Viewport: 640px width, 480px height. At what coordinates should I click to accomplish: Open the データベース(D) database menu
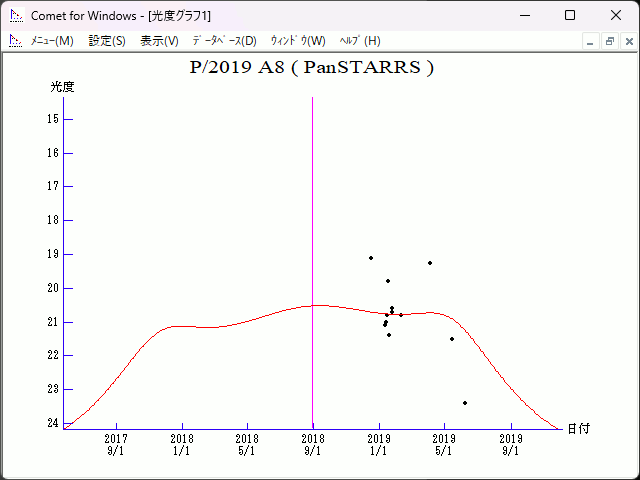(224, 41)
